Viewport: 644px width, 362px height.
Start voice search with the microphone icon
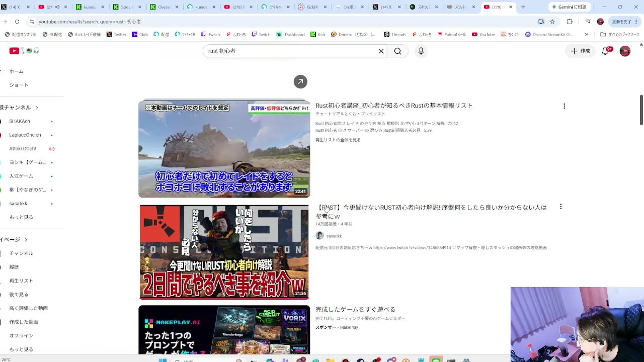tap(421, 51)
